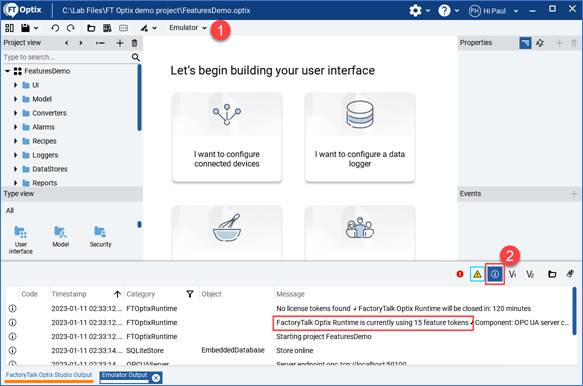The height and width of the screenshot is (386, 583).
Task: Select Starting project FeaturesDemo log row
Action: (x=290, y=337)
